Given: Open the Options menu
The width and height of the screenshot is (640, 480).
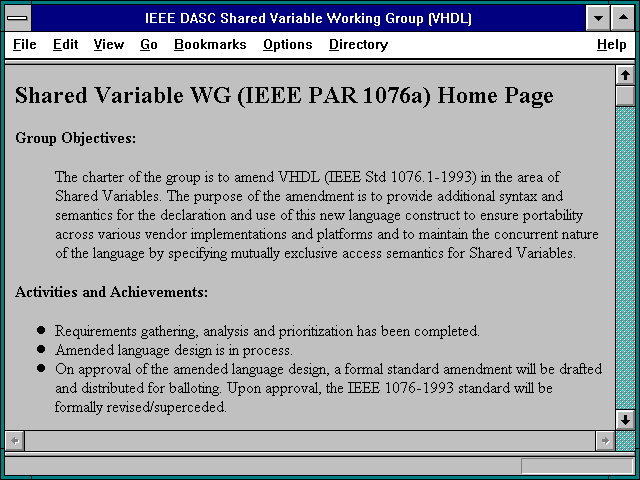Looking at the screenshot, I should click(x=288, y=44).
